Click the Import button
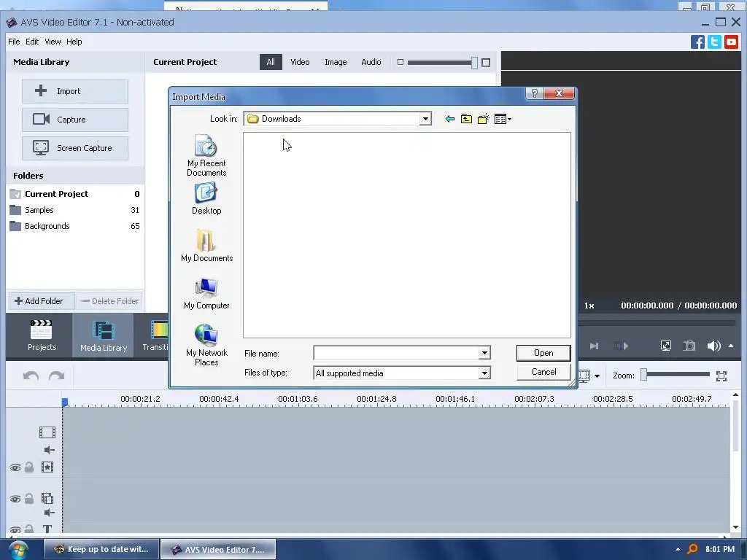 click(75, 91)
